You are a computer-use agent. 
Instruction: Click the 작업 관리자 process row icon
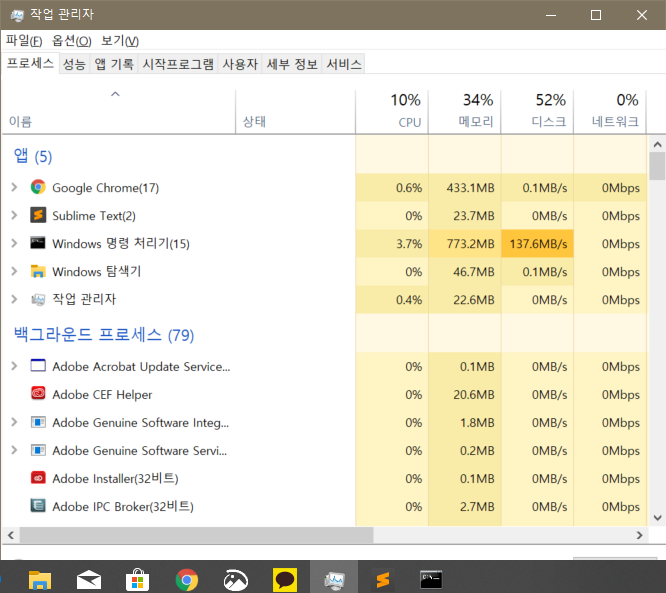point(38,299)
